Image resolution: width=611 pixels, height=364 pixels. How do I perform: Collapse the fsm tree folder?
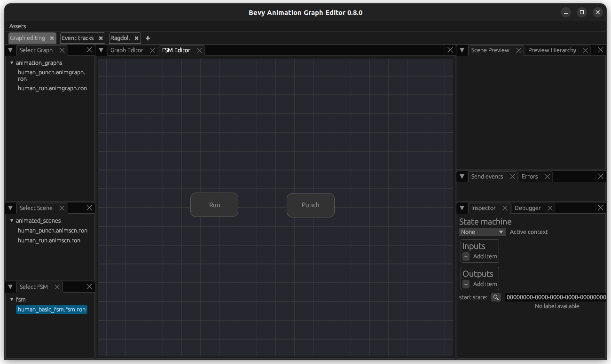12,299
